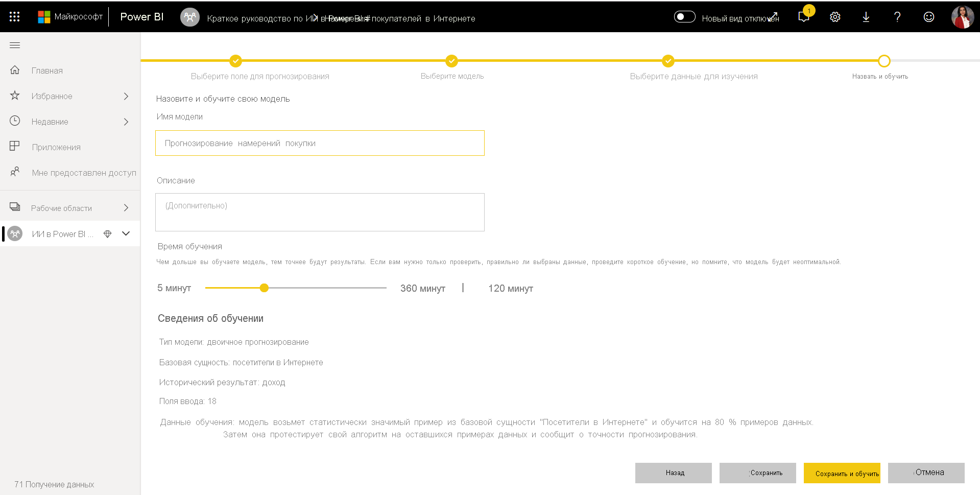Expand the Рабочие области chevron
Image resolution: width=980 pixels, height=495 pixels.
click(126, 208)
